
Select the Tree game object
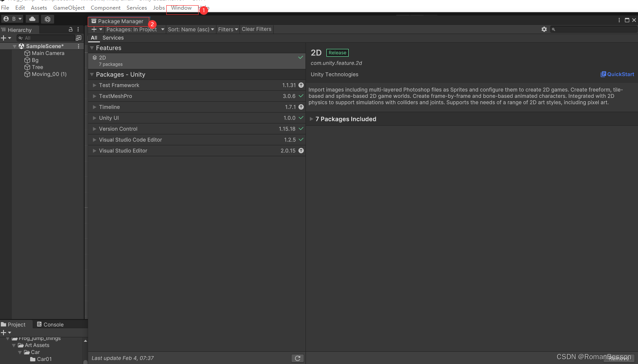tap(38, 67)
